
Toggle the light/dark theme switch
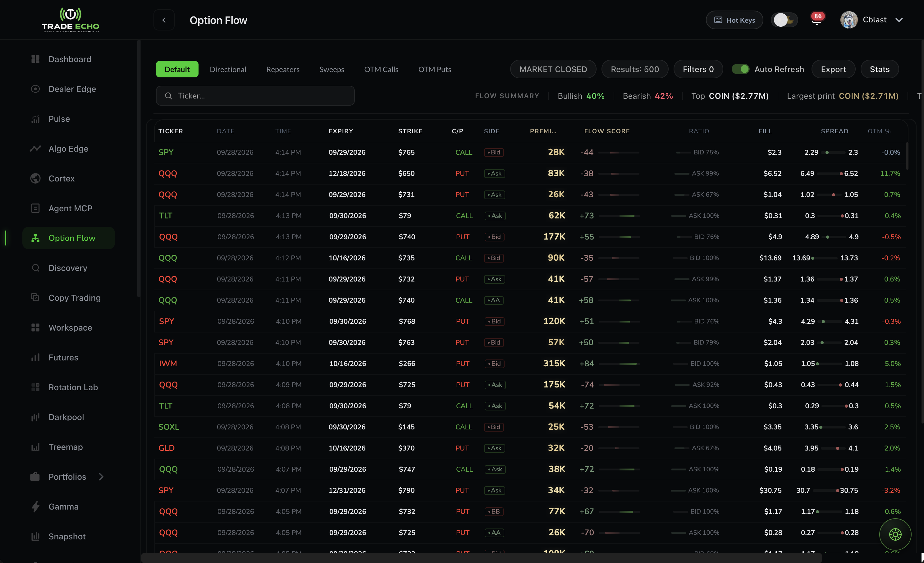(x=784, y=20)
